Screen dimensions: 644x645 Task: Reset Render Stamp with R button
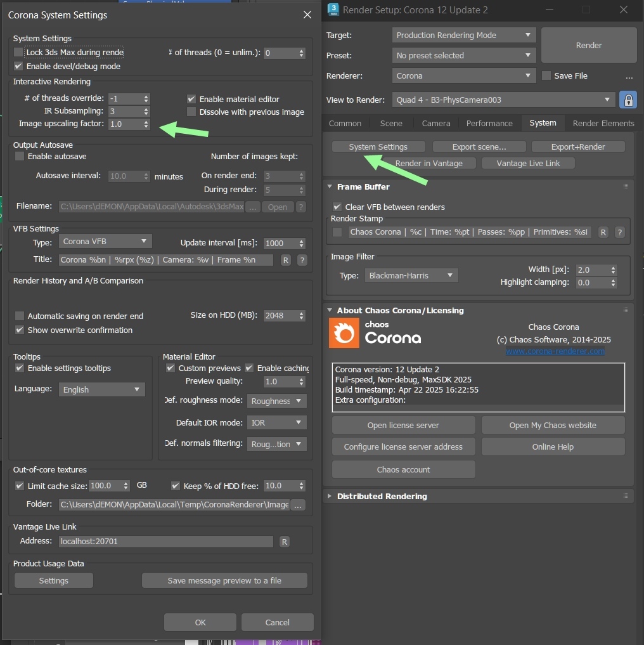point(603,232)
